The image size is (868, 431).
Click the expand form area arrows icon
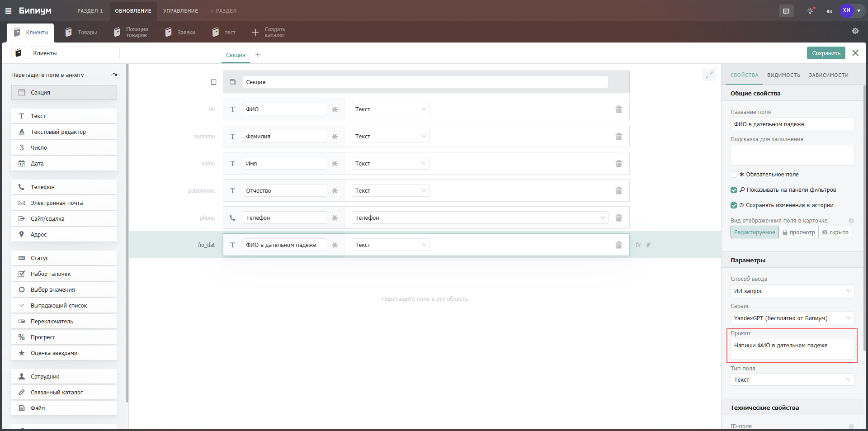709,75
